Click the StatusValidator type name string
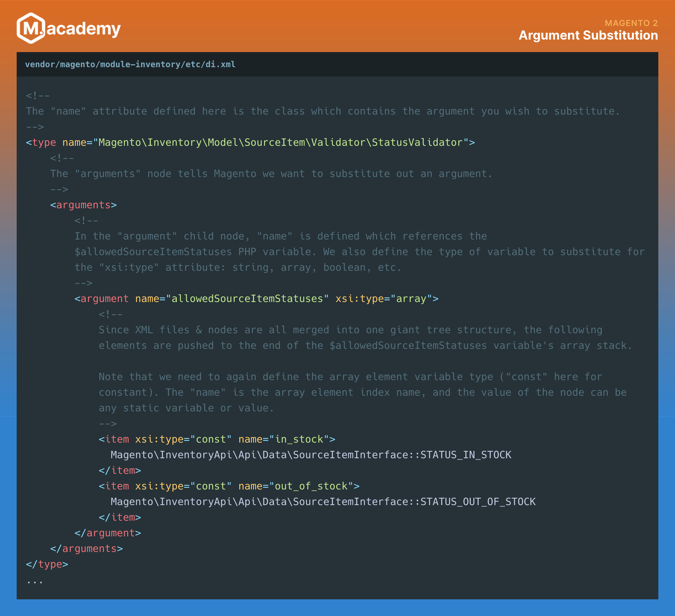 click(280, 143)
